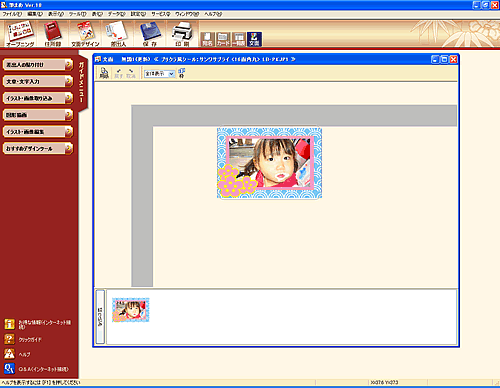
Task: Click the ヘルプ help icon in sidebar
Action: pos(9,354)
